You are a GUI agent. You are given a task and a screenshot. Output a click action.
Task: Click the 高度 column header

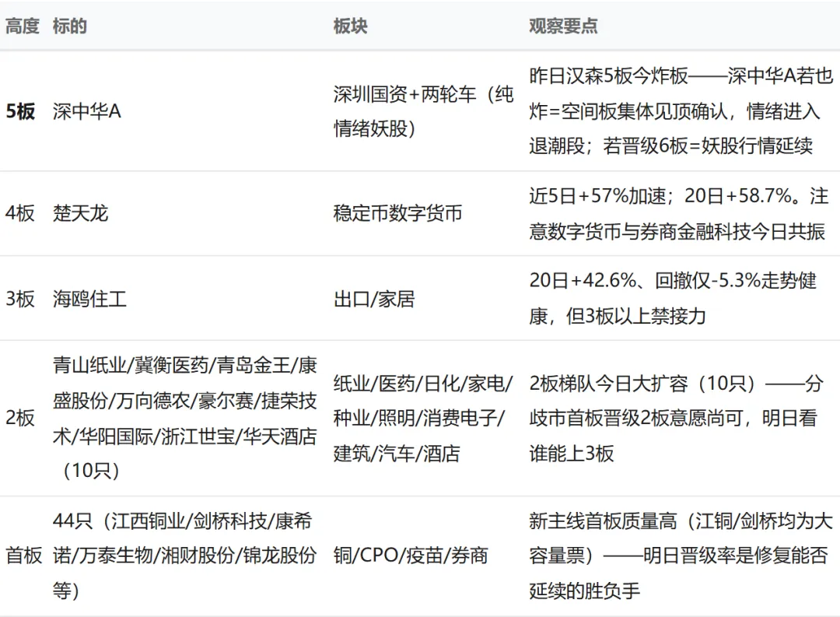(23, 26)
